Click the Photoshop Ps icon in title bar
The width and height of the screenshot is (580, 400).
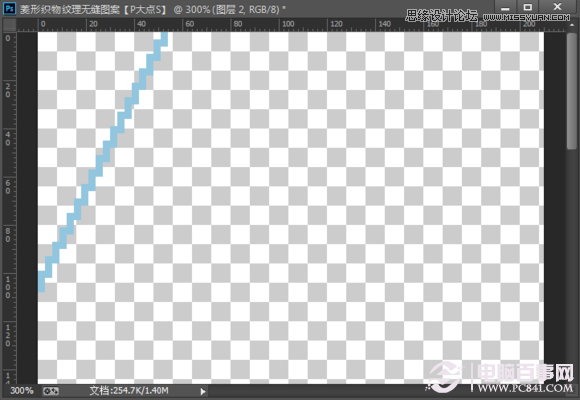tap(9, 8)
